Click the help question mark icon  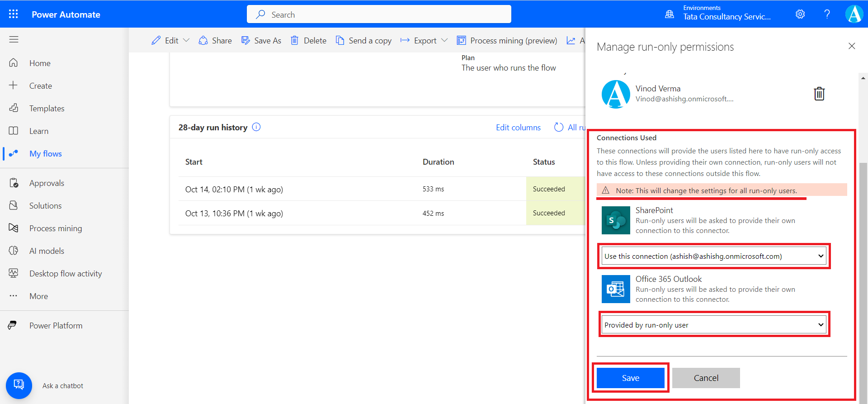(x=827, y=14)
